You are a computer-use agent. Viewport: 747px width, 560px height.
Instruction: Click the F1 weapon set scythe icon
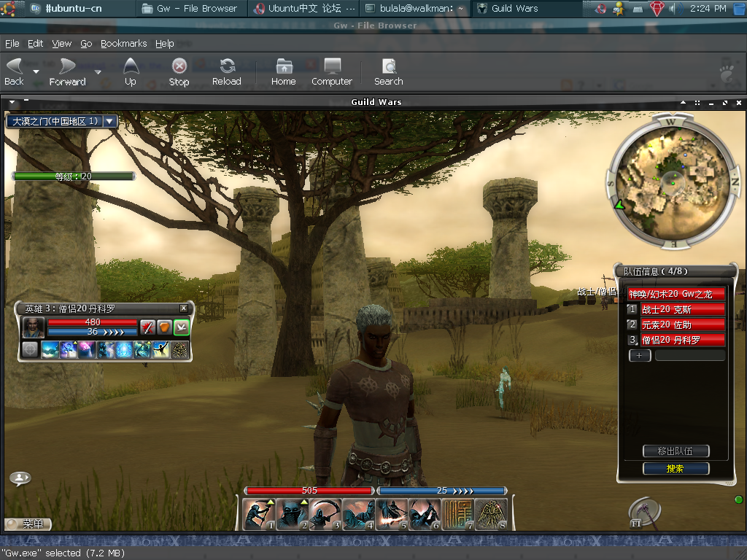(644, 513)
